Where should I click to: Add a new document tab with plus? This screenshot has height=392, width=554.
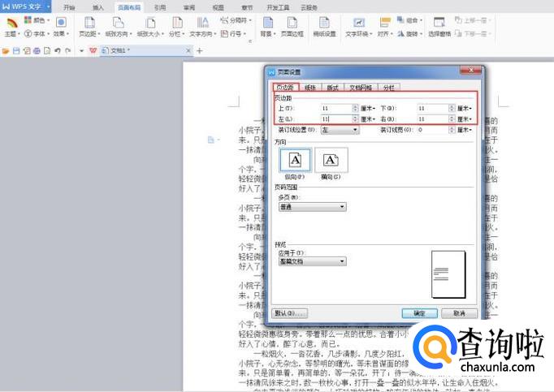(x=200, y=51)
